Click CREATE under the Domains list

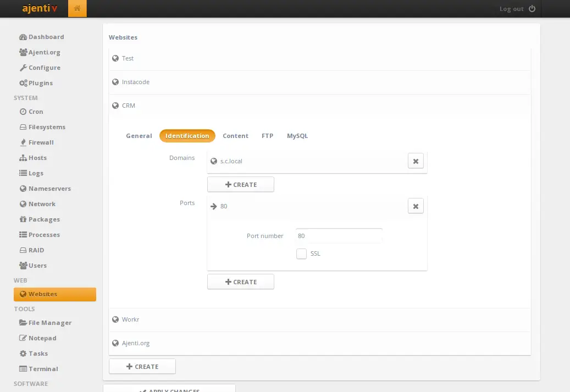[x=240, y=184]
